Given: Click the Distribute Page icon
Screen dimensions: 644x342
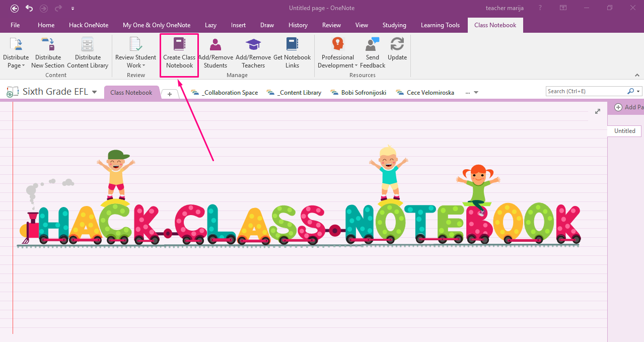Looking at the screenshot, I should click(x=16, y=45).
